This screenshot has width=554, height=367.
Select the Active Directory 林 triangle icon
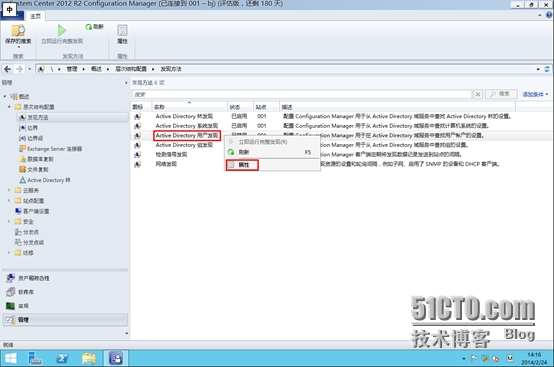(x=22, y=180)
